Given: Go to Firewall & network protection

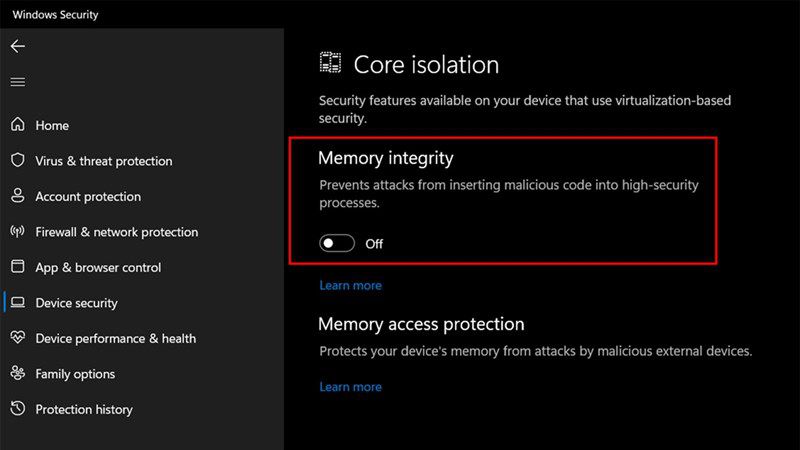Looking at the screenshot, I should point(117,232).
